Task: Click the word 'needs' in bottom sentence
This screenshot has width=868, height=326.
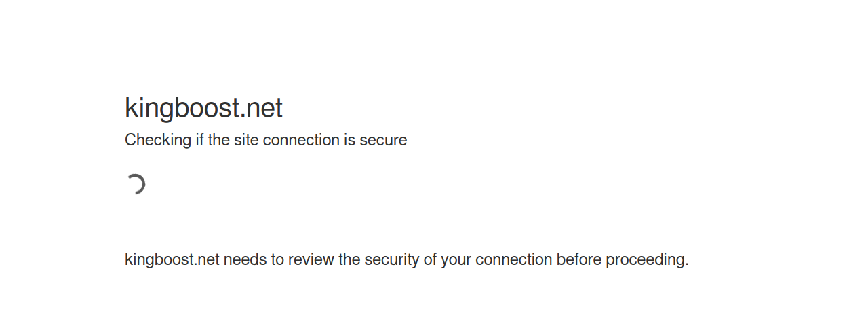Action: 245,260
